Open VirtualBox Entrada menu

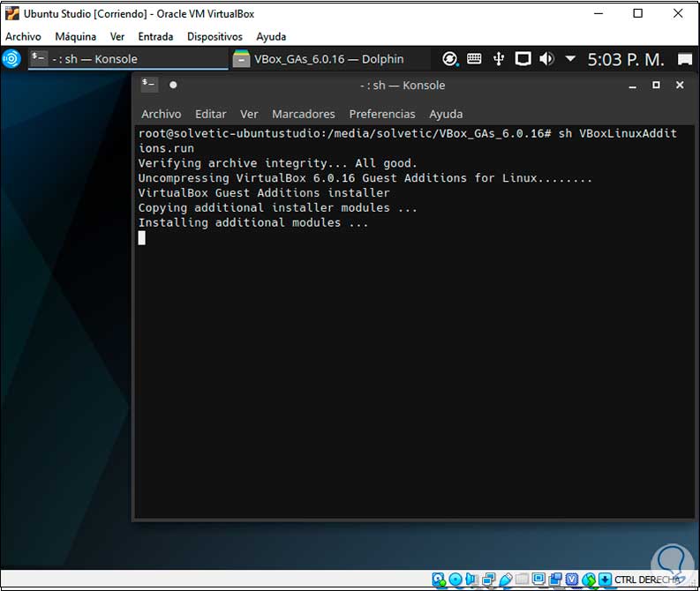[155, 36]
